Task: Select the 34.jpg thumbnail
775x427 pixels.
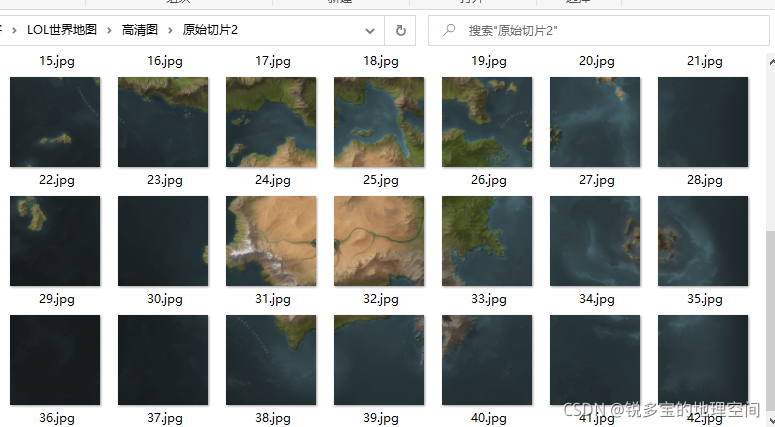Action: coord(595,241)
